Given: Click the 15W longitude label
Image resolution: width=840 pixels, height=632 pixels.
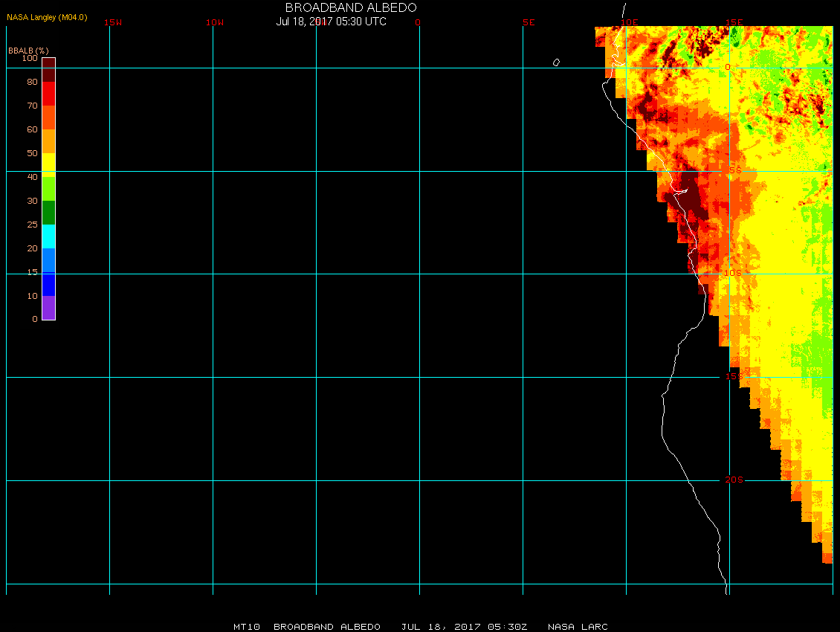Looking at the screenshot, I should tap(113, 22).
